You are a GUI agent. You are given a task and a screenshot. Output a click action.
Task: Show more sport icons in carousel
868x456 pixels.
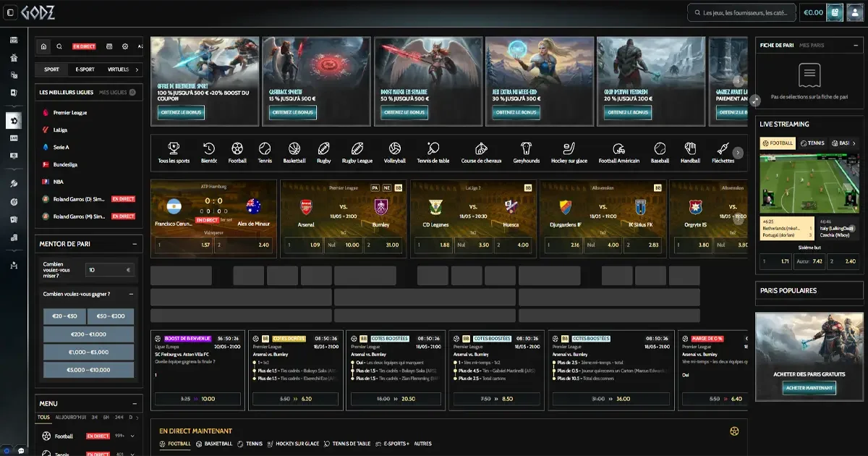click(x=738, y=153)
